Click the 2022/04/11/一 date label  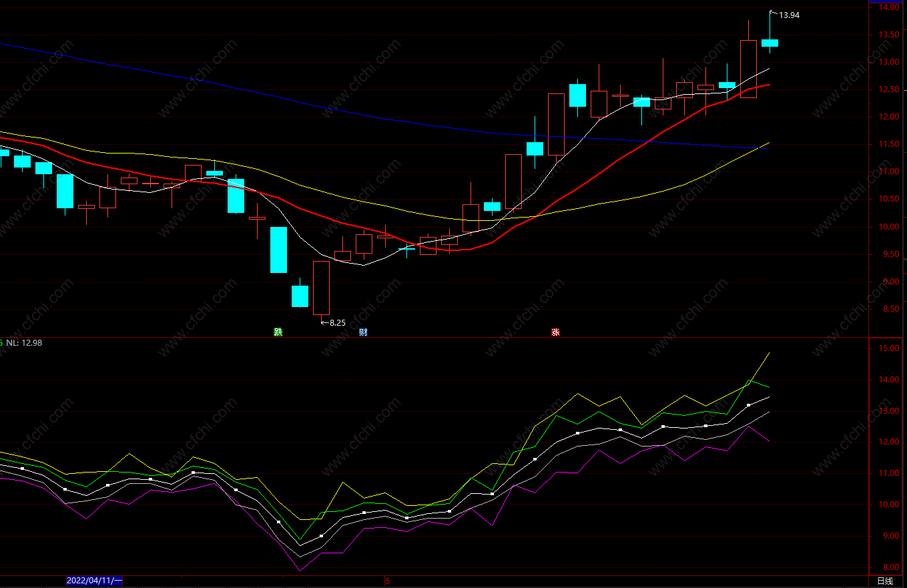(94, 581)
